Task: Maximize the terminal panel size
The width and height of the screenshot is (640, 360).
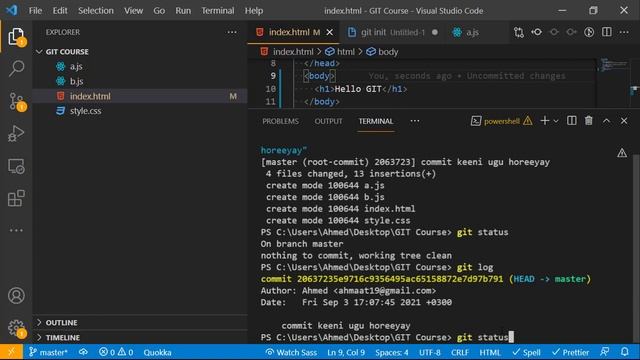Action: pos(607,121)
